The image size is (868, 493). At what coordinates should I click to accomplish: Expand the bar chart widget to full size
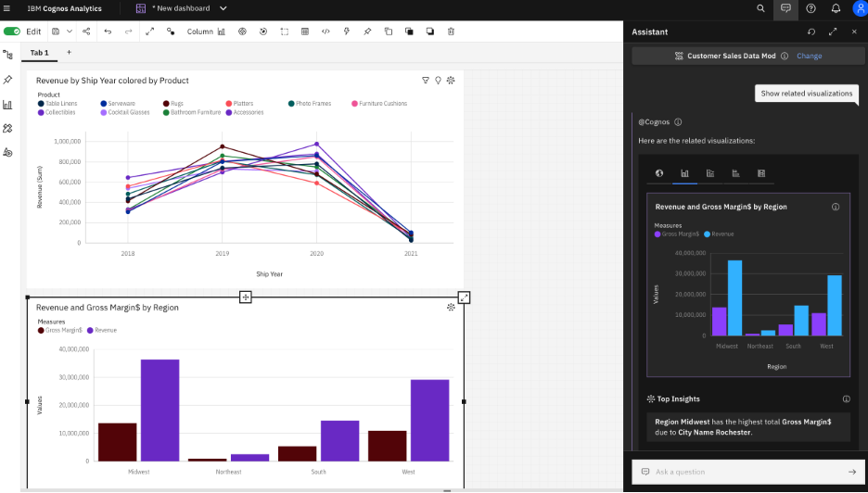pyautogui.click(x=464, y=297)
